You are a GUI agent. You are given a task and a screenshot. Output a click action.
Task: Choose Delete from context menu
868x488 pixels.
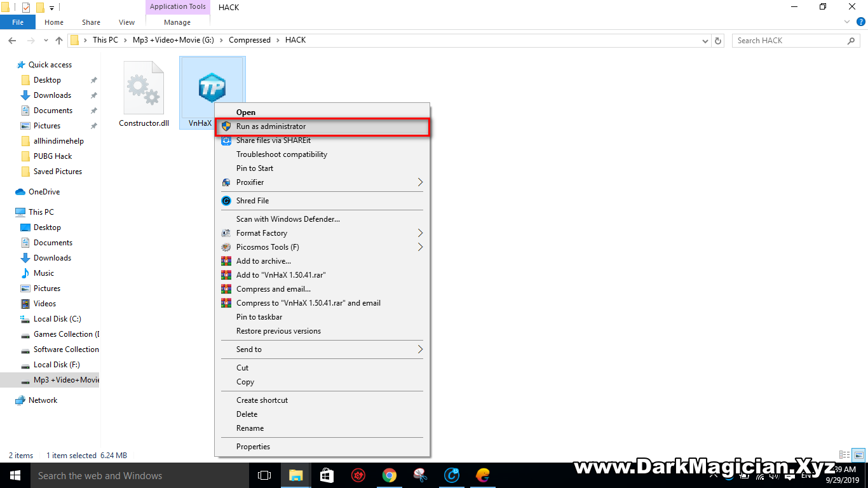[322, 414]
